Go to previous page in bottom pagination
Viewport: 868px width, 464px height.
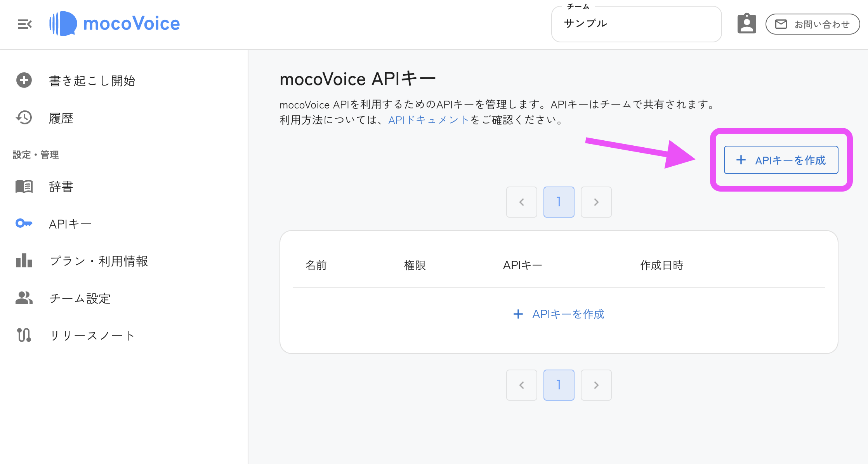522,385
